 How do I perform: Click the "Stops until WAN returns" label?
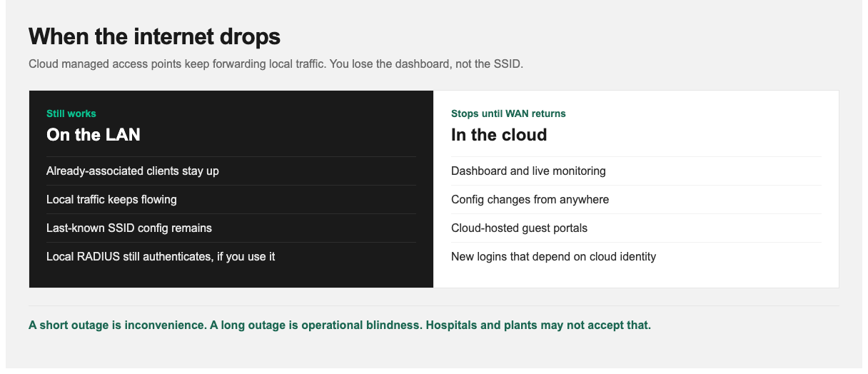(508, 113)
